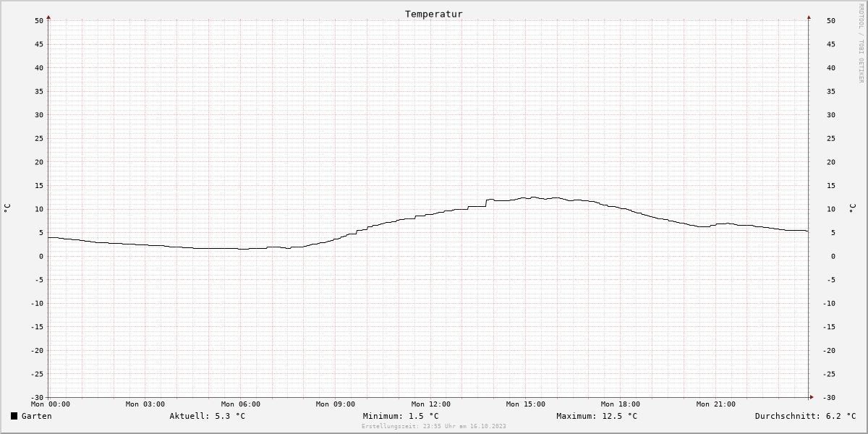This screenshot has width=868, height=434.
Task: Click the 'Erstellungszeit: 23:55 Uhr' timestamp text
Action: (434, 426)
